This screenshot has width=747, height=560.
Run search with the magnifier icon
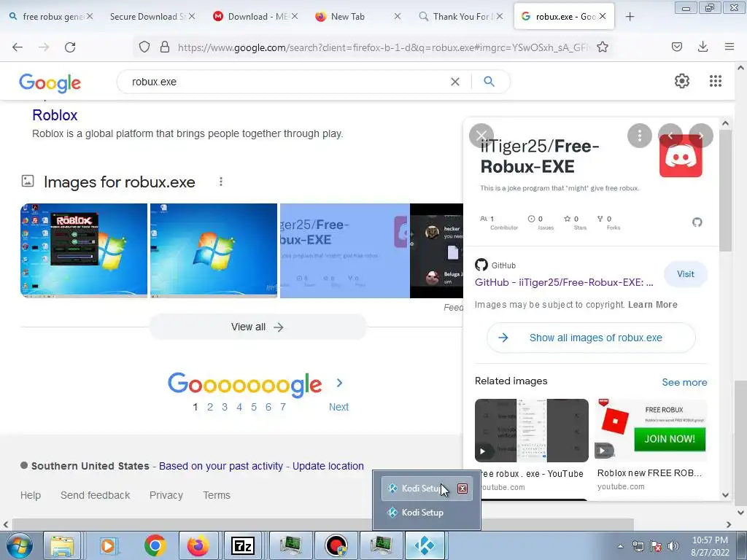[489, 82]
